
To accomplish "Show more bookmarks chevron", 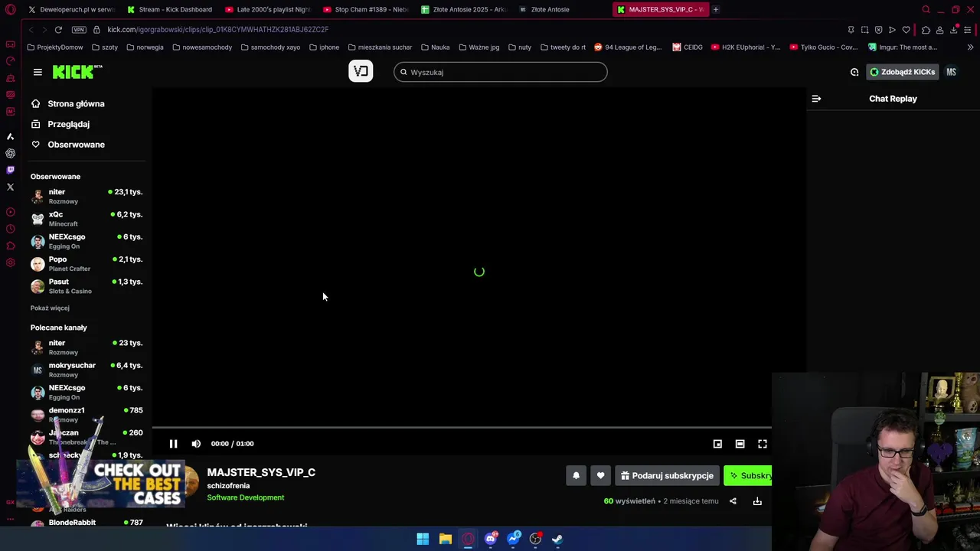I will (970, 47).
